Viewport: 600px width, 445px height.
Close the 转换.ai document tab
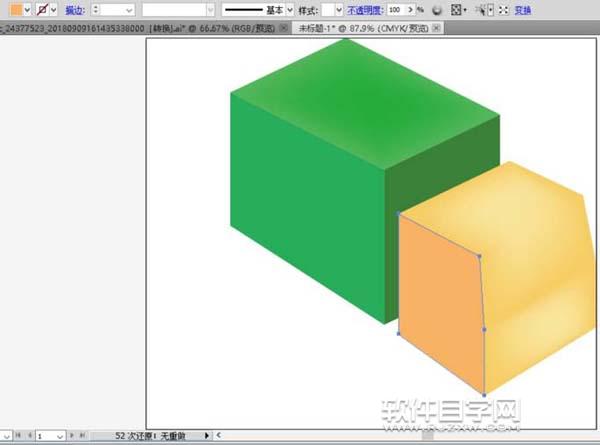point(284,28)
